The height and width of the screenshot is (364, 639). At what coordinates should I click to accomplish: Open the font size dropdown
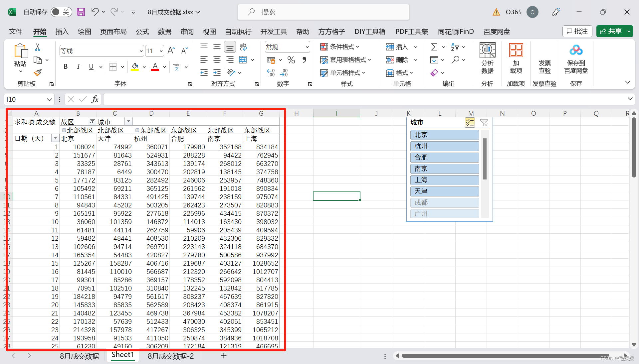pos(161,51)
